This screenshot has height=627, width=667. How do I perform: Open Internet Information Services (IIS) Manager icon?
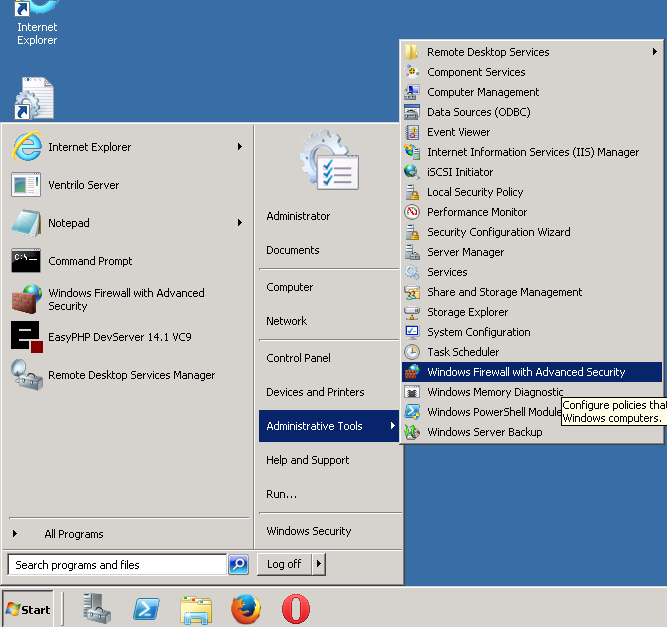412,152
